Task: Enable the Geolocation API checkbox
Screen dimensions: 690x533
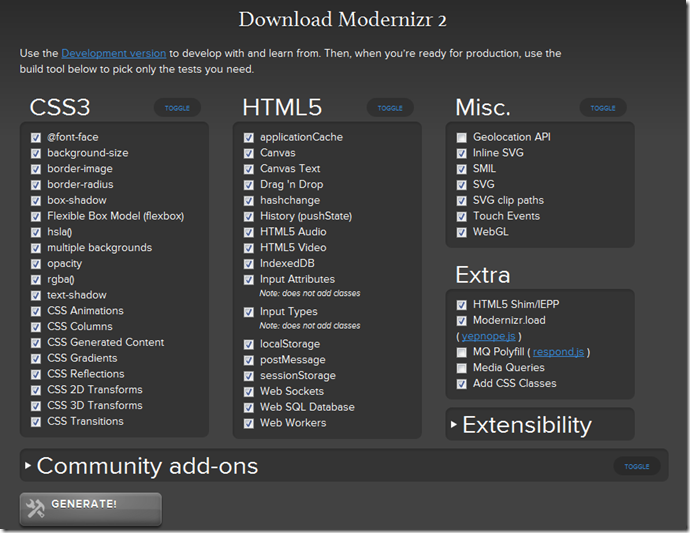Action: (x=462, y=138)
